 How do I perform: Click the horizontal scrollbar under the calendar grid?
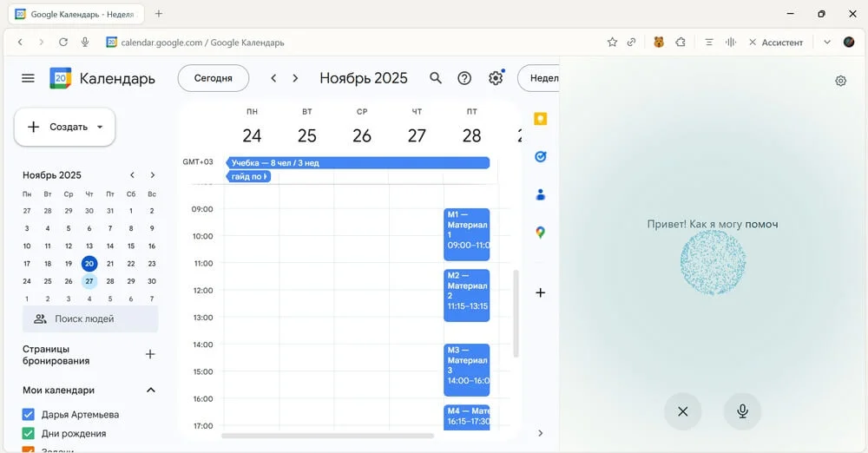pos(327,436)
